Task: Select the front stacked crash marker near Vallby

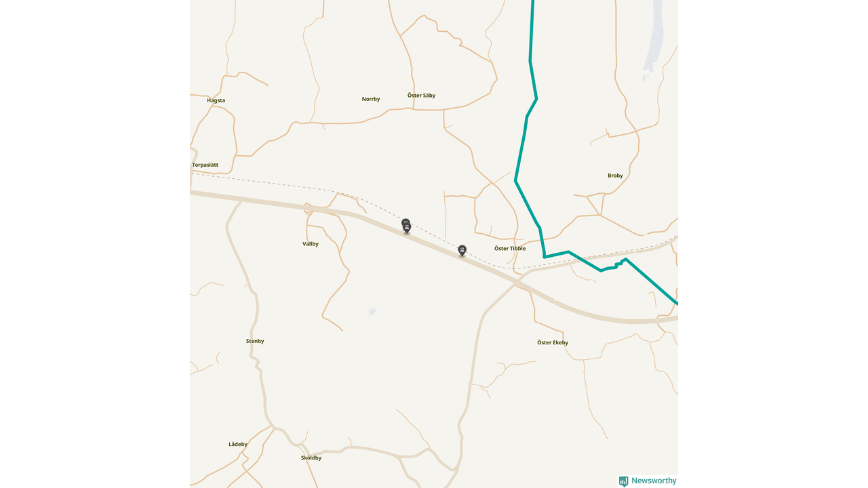Action: 407,228
